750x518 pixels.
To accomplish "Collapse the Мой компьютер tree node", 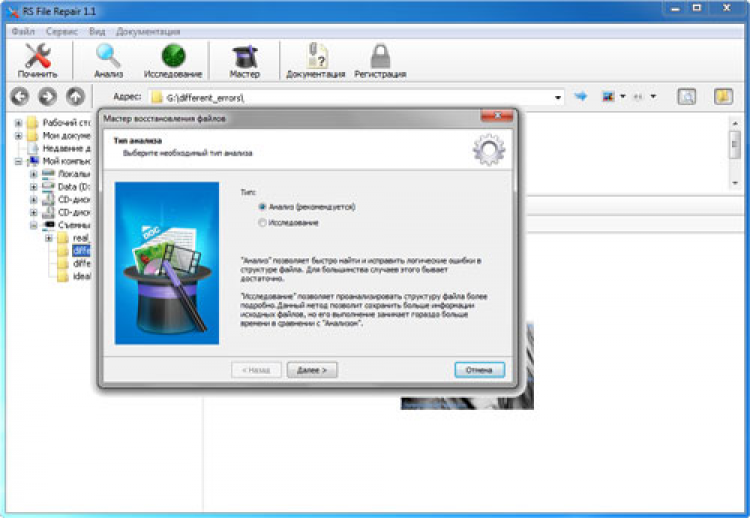I will pos(18,161).
